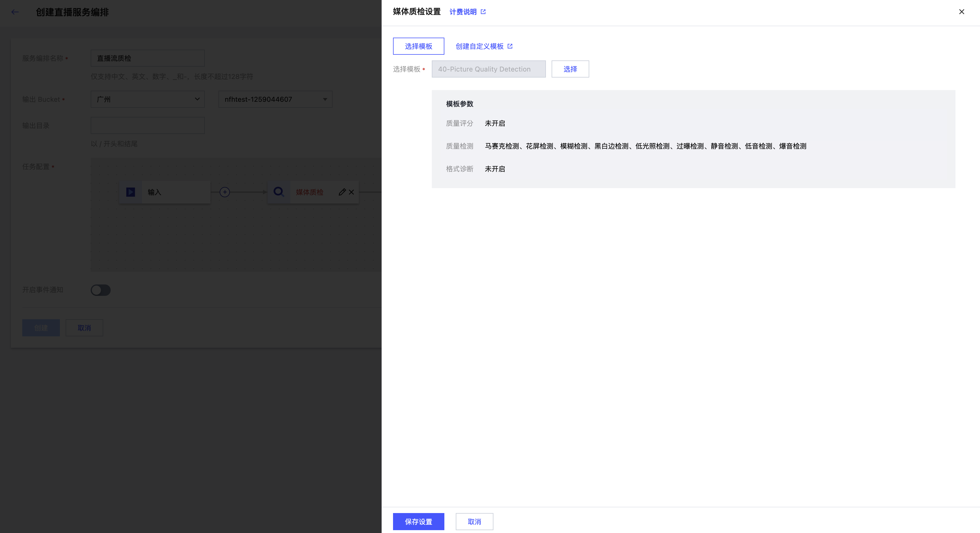Click the 选择 template button

click(570, 69)
